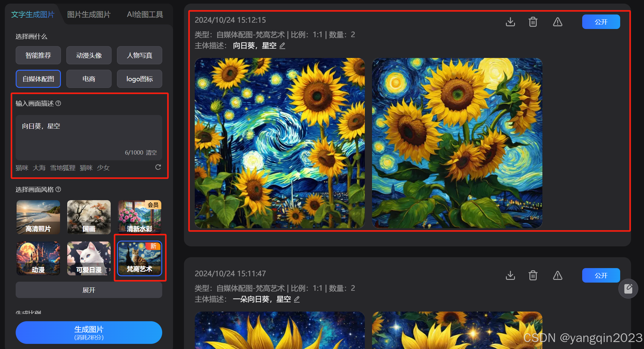This screenshot has height=349, width=644.
Task: Refresh the suggested prompt keywords
Action: coord(158,167)
